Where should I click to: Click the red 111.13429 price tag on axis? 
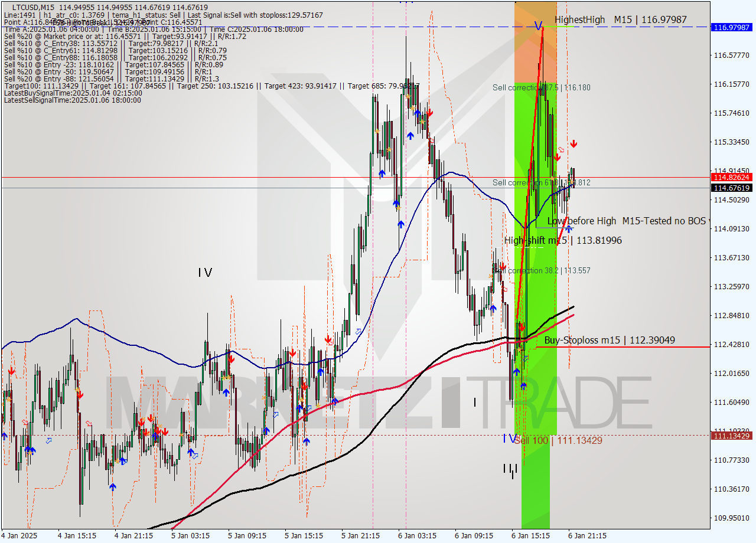(x=733, y=436)
